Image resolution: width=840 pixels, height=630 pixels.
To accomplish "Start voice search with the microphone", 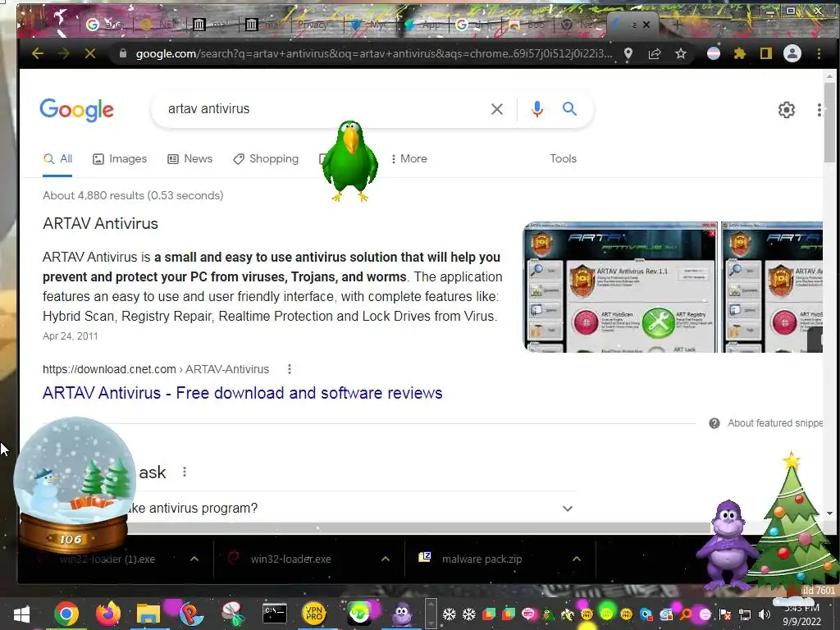I will (536, 109).
